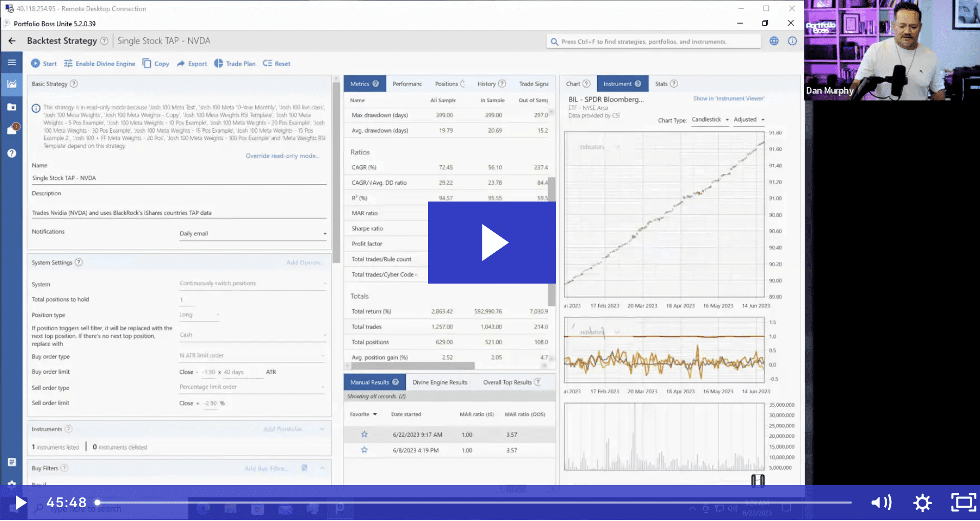Open the Trade Plan

(x=235, y=64)
